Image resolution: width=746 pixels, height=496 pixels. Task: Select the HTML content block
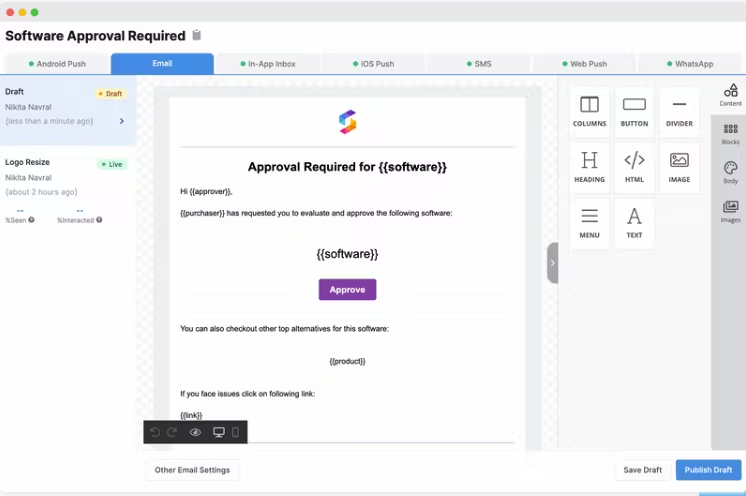click(634, 167)
